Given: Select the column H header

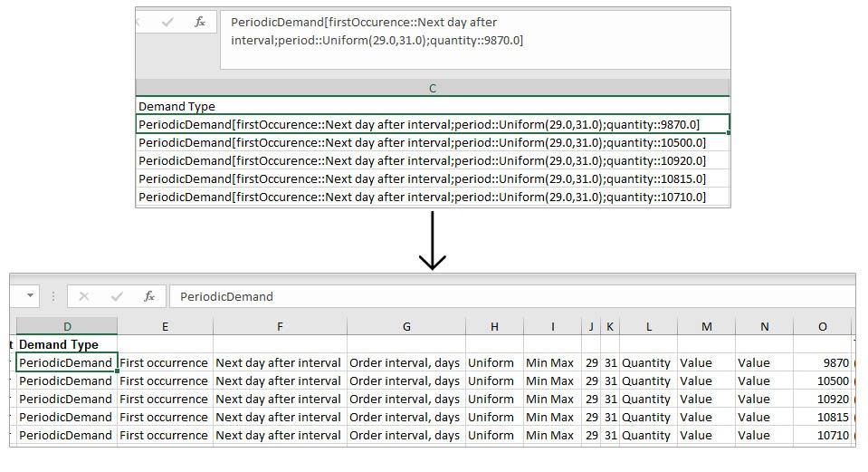Looking at the screenshot, I should coord(494,327).
